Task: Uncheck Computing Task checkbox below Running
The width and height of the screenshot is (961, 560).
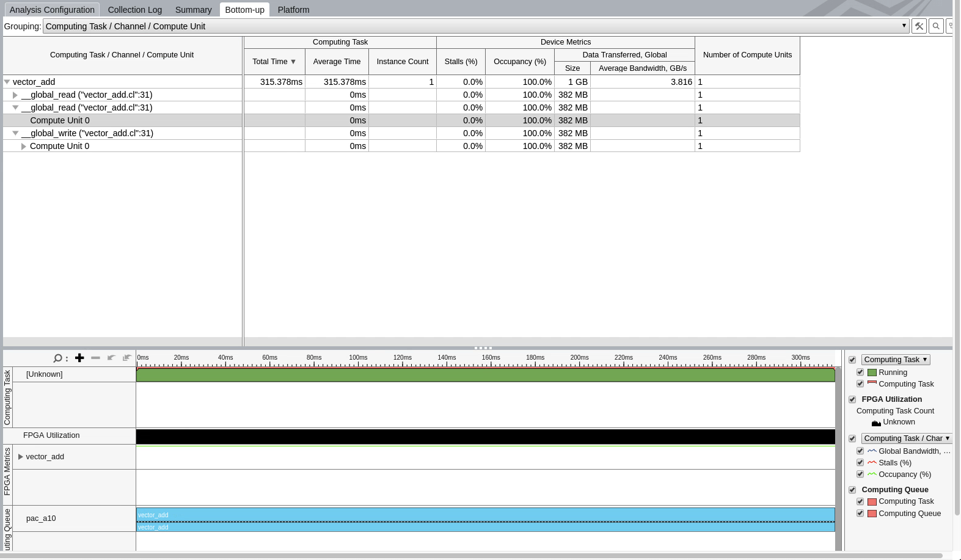Action: click(x=860, y=384)
